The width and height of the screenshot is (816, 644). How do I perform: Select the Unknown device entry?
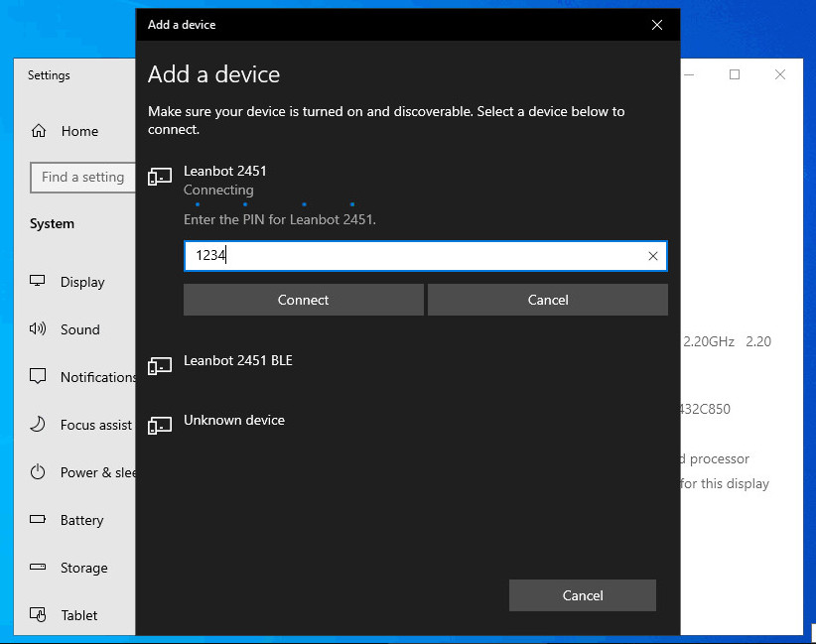(234, 420)
